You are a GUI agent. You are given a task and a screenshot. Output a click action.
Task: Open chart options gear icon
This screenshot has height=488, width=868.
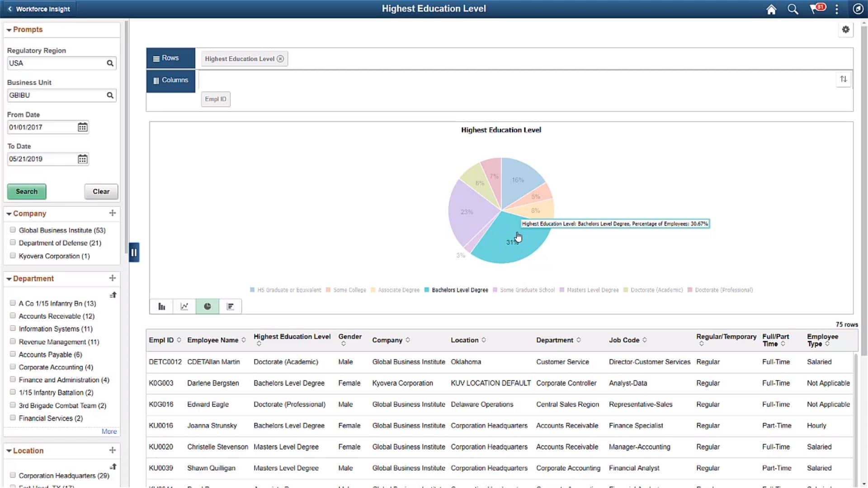tap(846, 29)
